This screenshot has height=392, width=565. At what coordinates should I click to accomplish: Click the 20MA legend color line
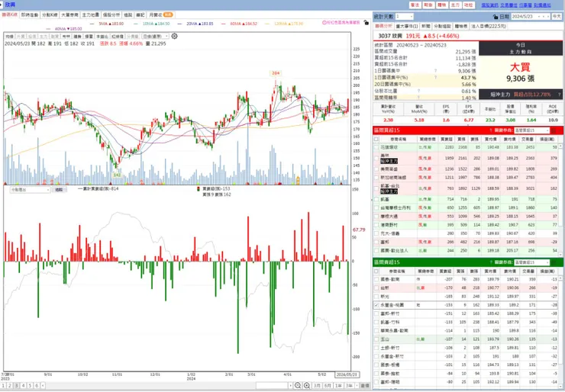tap(179, 24)
